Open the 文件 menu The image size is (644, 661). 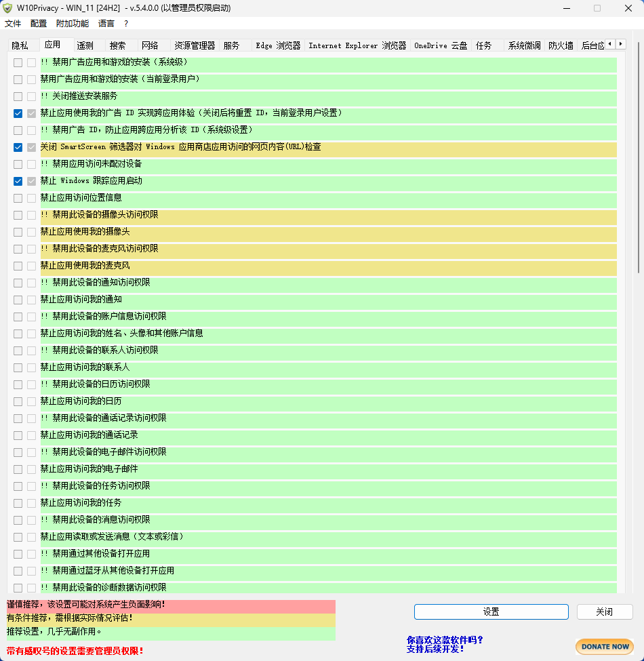point(13,24)
